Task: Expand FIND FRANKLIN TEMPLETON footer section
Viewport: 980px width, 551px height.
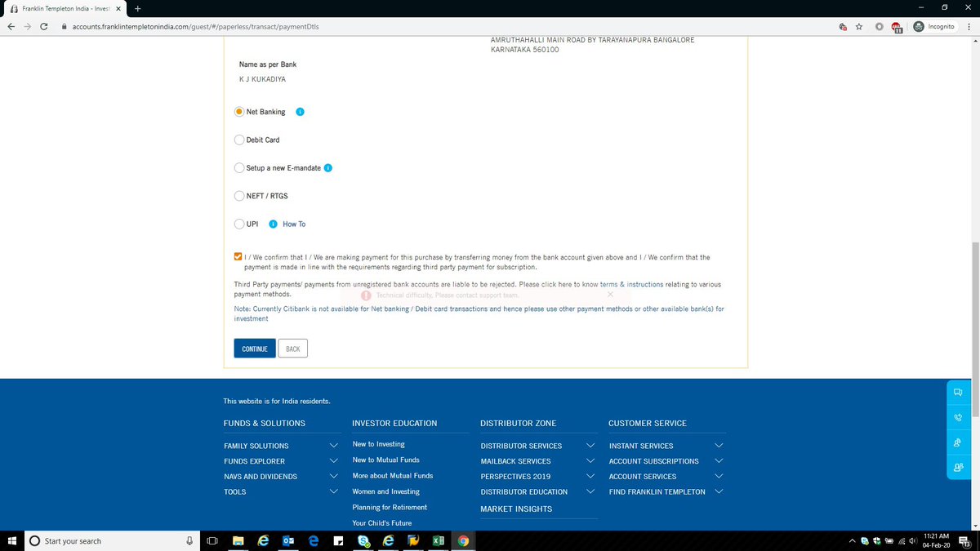Action: (719, 491)
